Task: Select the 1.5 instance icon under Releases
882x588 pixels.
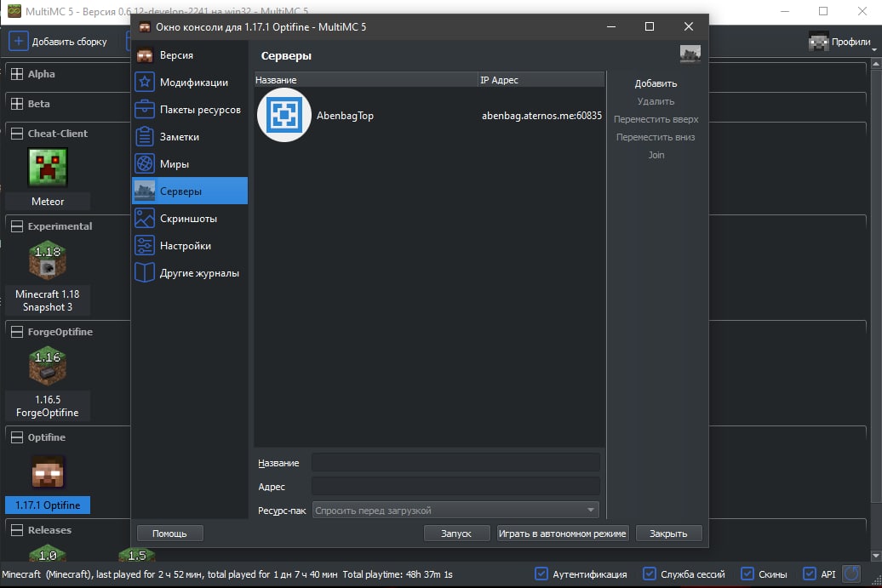Action: click(137, 554)
